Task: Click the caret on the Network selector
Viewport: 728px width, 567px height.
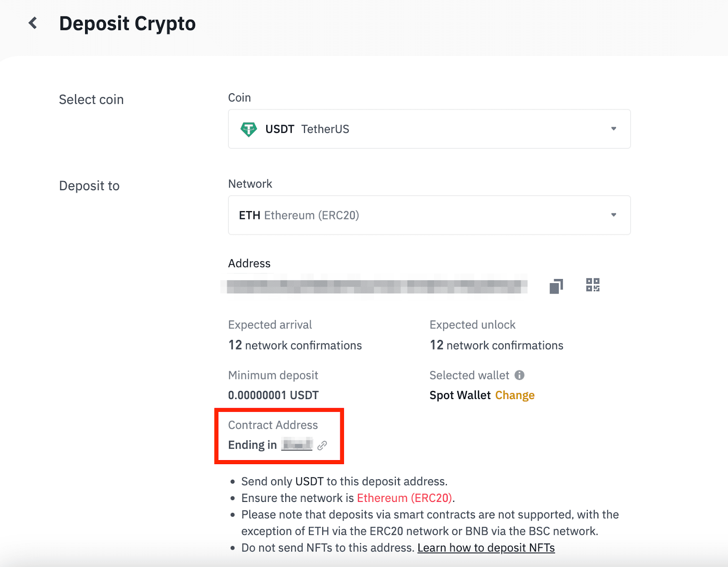Action: tap(614, 215)
